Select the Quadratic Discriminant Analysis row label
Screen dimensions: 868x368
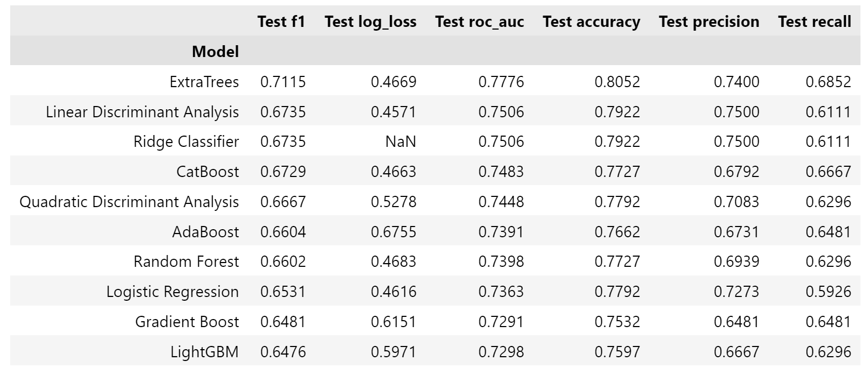[129, 202]
